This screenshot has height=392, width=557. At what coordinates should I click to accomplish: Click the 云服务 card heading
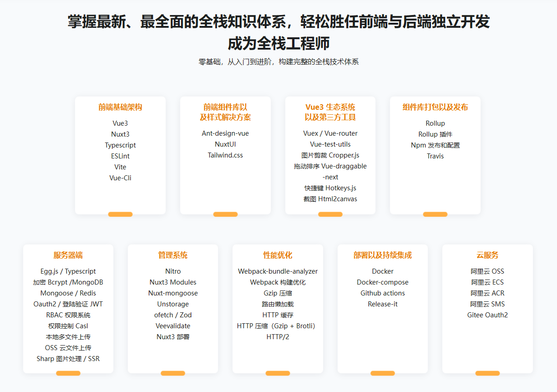tap(487, 255)
